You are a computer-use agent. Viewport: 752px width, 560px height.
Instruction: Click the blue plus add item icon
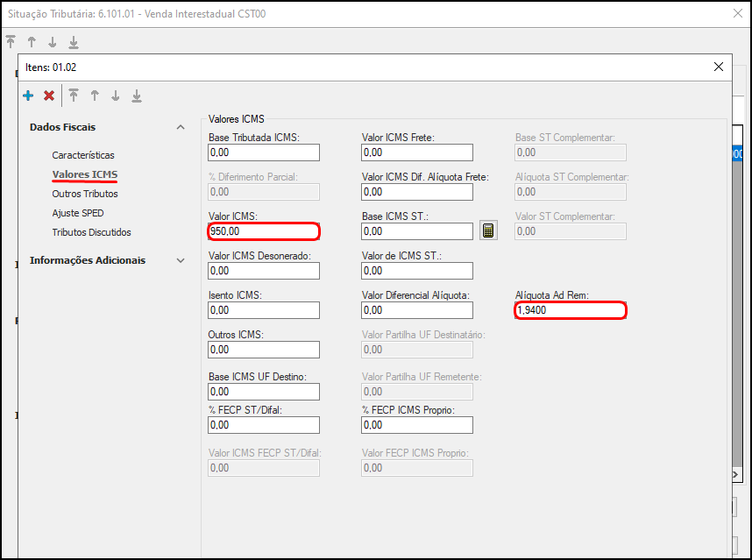pyautogui.click(x=28, y=96)
